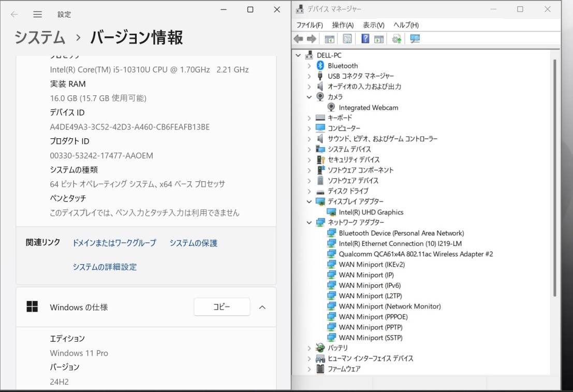Viewport: 573px width, 392px height.
Task: Click the ディスク ドライブ disk icon
Action: click(320, 191)
